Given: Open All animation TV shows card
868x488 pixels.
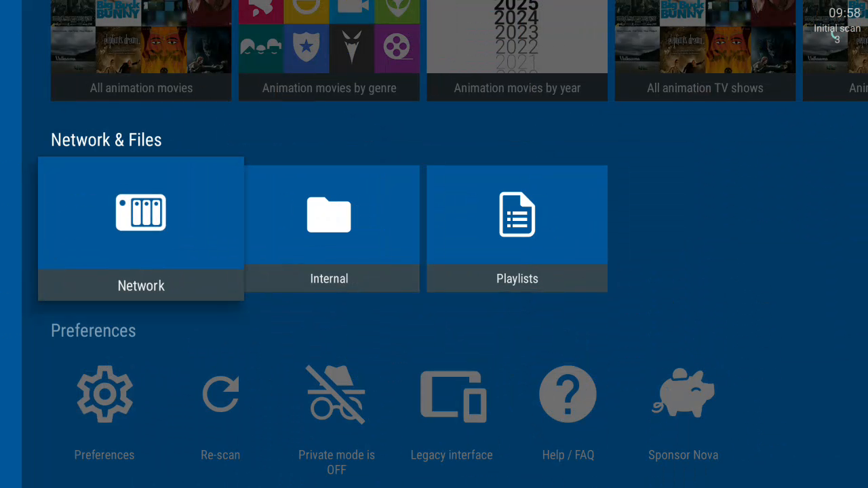Looking at the screenshot, I should (705, 50).
